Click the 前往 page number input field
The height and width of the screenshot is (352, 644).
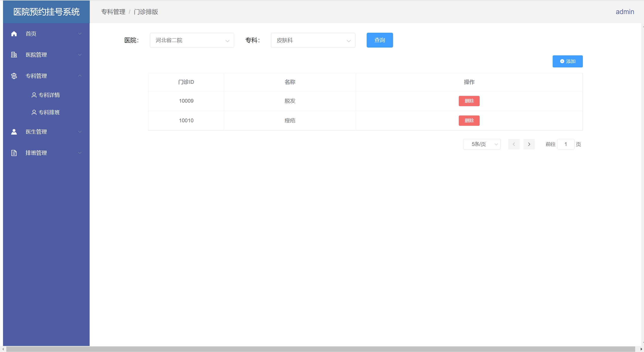click(565, 144)
